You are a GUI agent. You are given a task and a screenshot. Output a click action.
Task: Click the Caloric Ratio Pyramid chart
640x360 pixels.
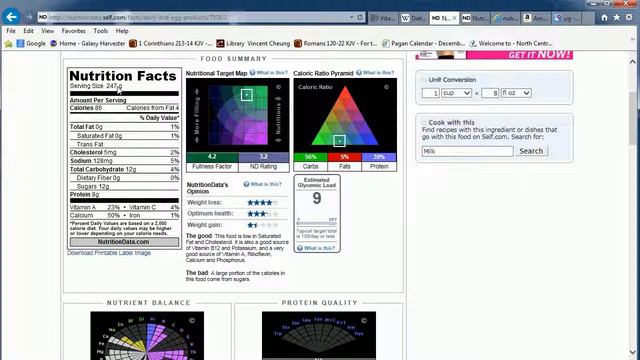345,115
